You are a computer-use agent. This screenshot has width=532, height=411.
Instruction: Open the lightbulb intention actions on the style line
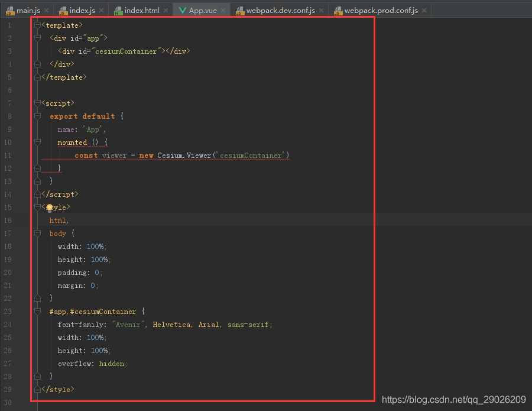pyautogui.click(x=50, y=207)
